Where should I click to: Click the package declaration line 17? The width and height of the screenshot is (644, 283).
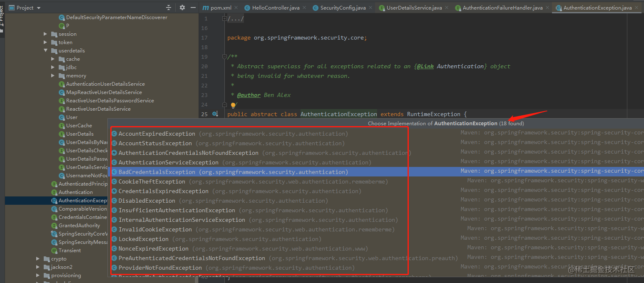pyautogui.click(x=297, y=38)
